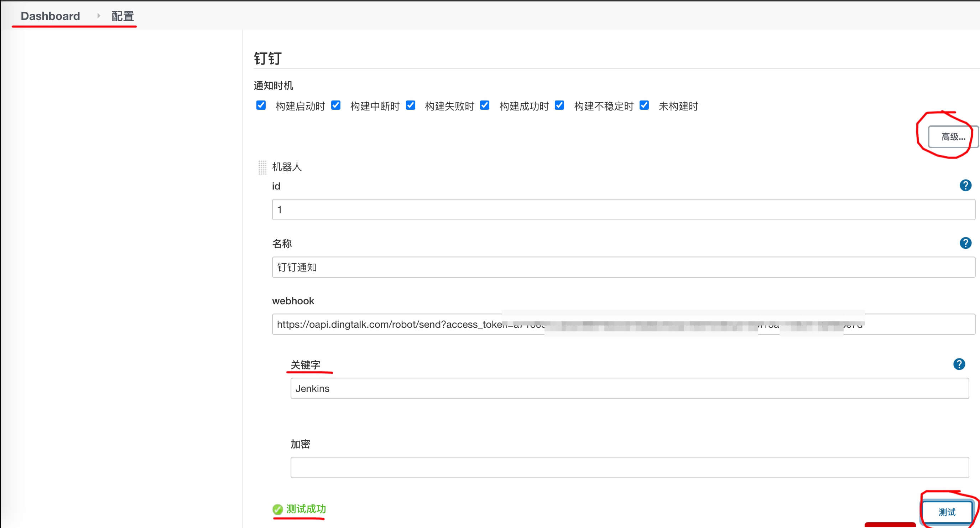Click the 测试成功 status text
Screen dimensions: 980x528
point(306,509)
